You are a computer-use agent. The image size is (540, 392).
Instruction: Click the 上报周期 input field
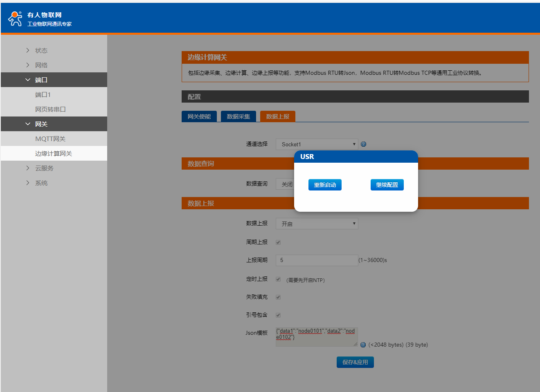(317, 260)
